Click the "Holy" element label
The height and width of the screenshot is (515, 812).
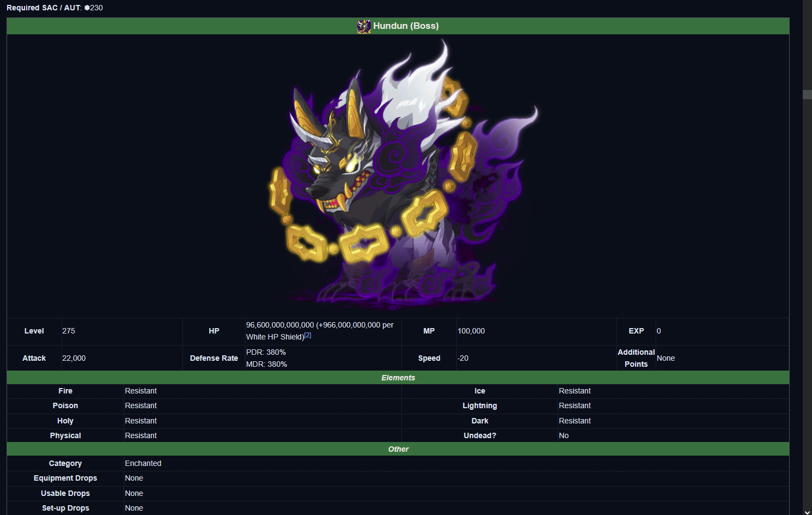click(x=65, y=421)
